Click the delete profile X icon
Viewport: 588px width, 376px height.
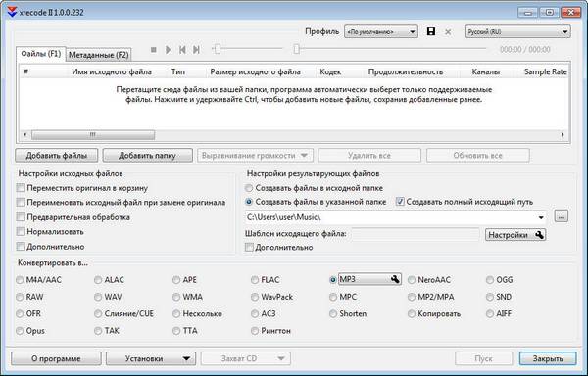[x=448, y=32]
